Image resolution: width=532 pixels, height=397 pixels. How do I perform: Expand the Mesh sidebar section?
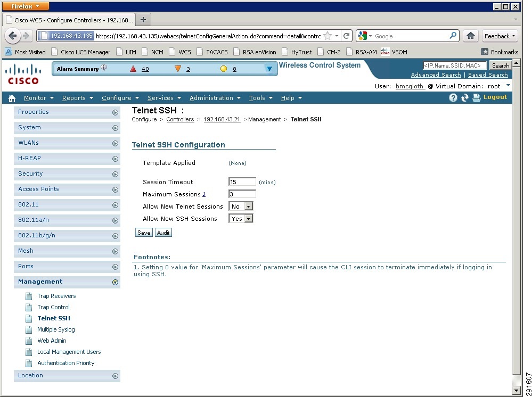coord(116,252)
